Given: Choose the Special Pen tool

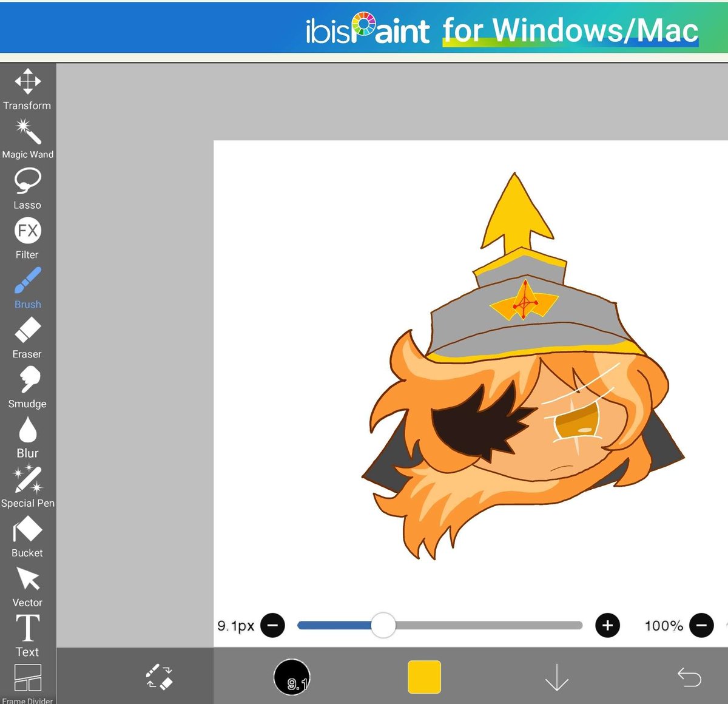Looking at the screenshot, I should click(27, 487).
